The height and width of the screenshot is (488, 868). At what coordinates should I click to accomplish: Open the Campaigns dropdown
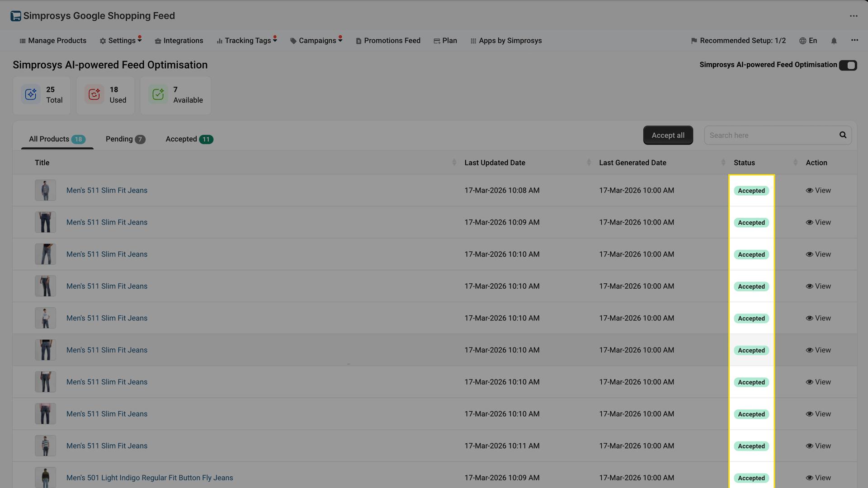click(316, 40)
